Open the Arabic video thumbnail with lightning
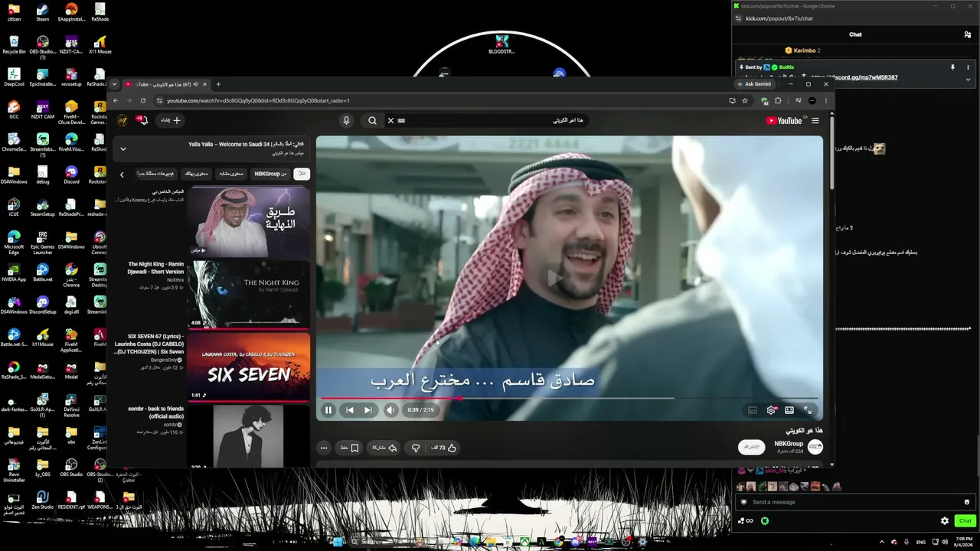The image size is (980, 551). pos(250,221)
